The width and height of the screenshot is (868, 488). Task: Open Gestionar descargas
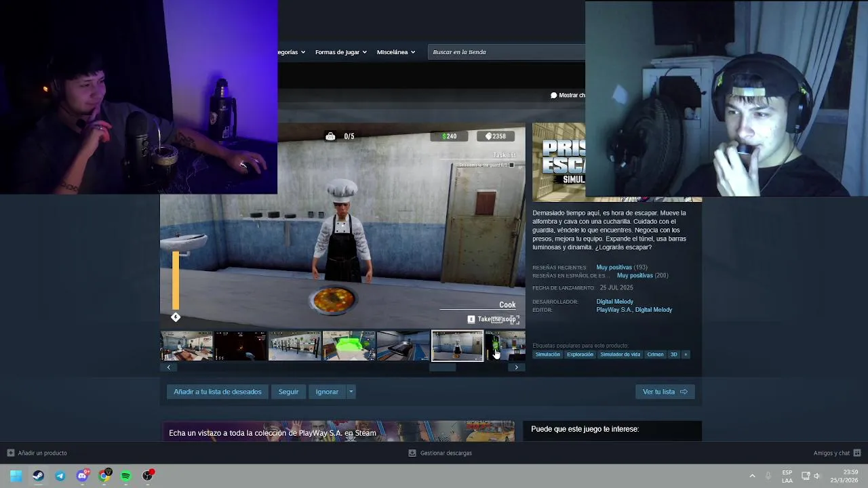pyautogui.click(x=446, y=453)
